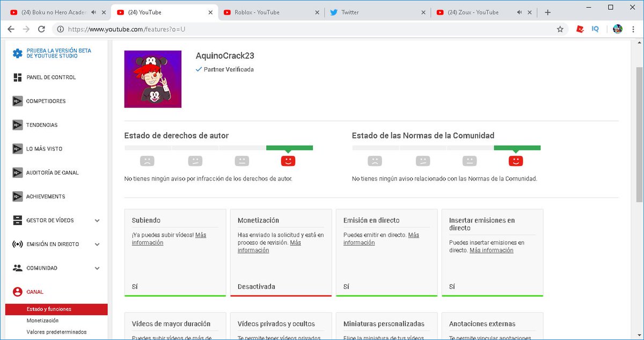Click the Vídeos de mayor duración card title
Image resolution: width=644 pixels, height=340 pixels.
pyautogui.click(x=171, y=324)
